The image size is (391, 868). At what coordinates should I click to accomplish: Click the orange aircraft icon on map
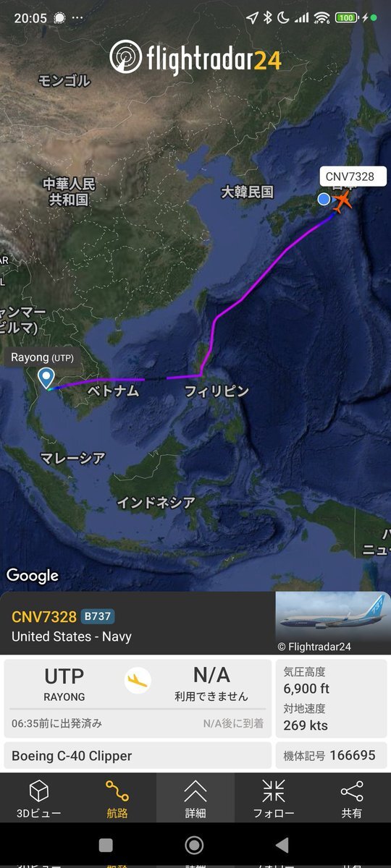pos(342,200)
